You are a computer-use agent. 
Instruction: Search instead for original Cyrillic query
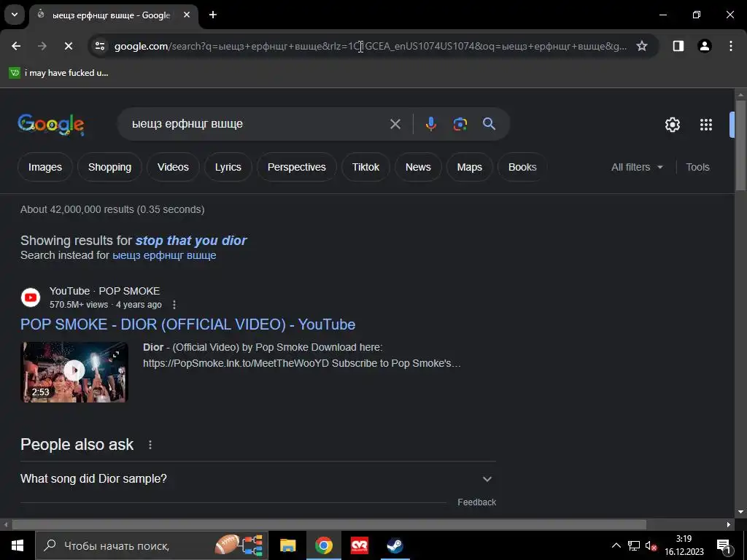pyautogui.click(x=164, y=255)
